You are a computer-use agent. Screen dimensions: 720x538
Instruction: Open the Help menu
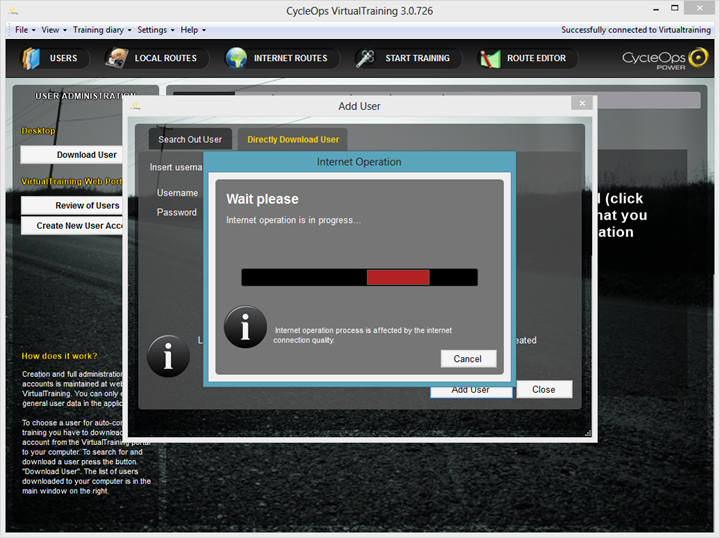pyautogui.click(x=189, y=30)
